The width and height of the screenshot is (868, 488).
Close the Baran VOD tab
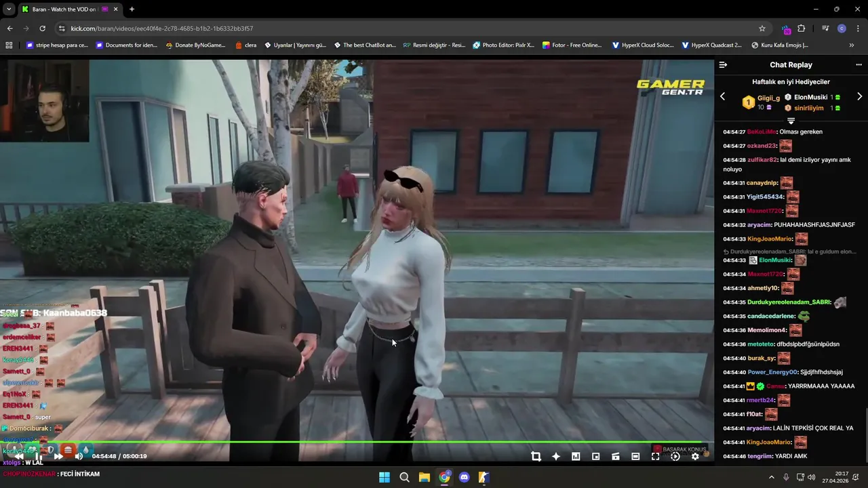click(x=115, y=9)
